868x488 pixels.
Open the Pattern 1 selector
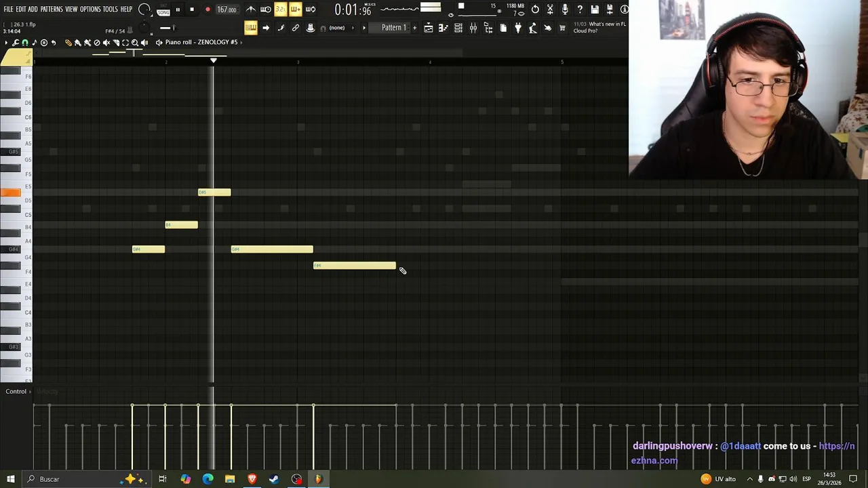point(394,28)
